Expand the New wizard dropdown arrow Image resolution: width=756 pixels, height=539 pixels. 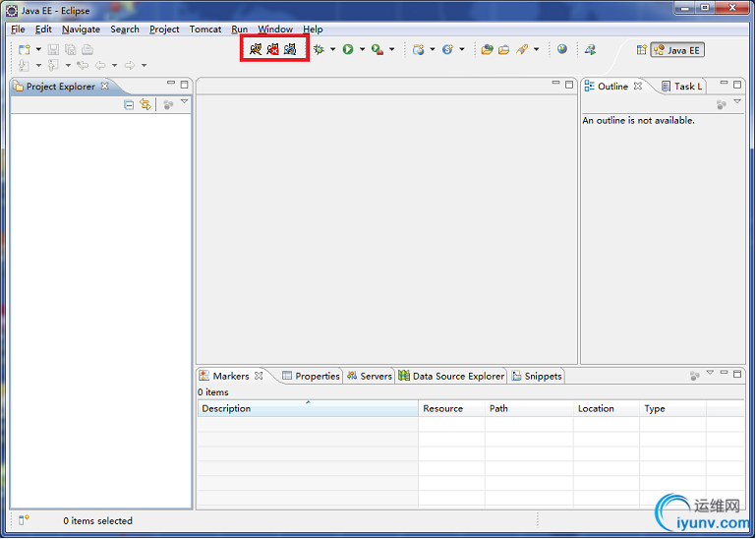38,49
